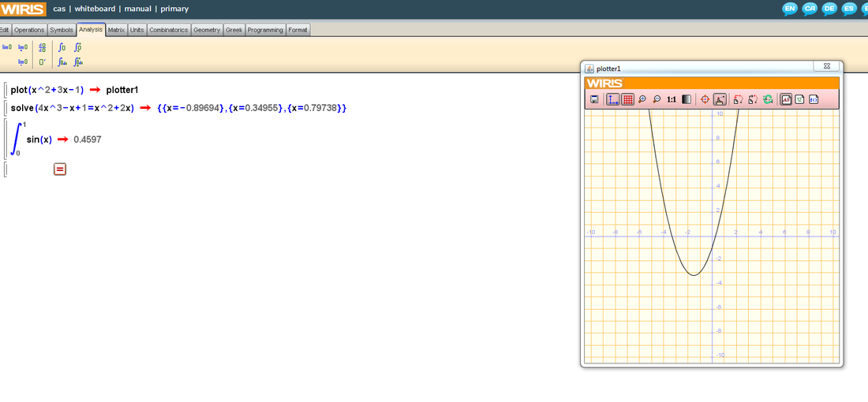
Task: Click the green refresh arrows icon
Action: (767, 99)
